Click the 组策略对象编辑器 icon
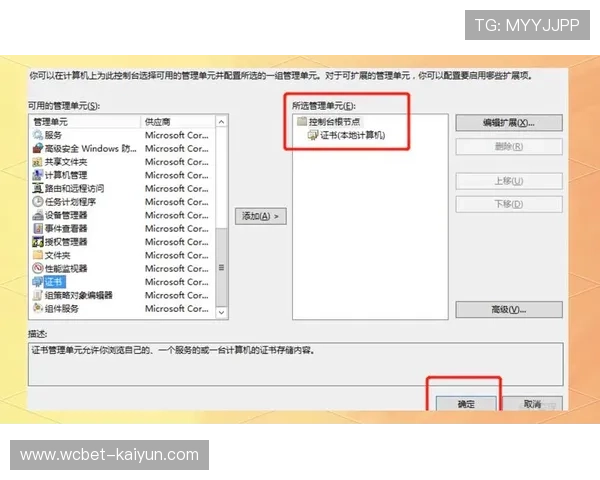600x480 pixels. point(38,295)
